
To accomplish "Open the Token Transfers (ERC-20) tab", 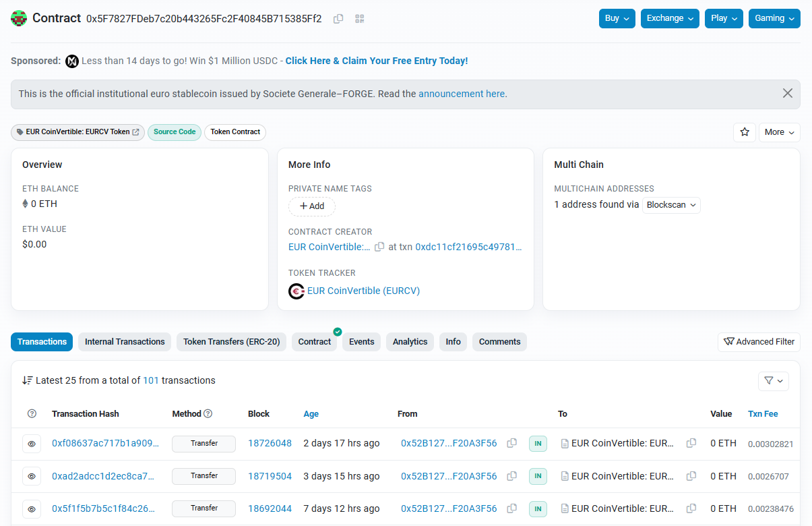I will [232, 342].
